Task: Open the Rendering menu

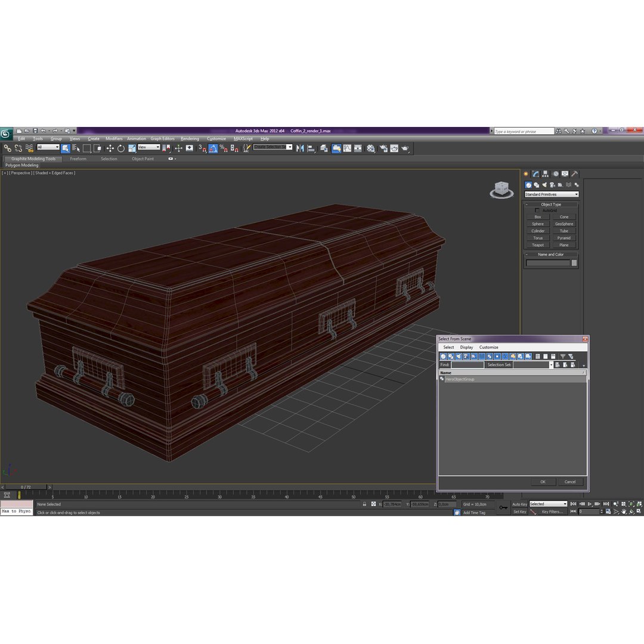Action: (190, 139)
